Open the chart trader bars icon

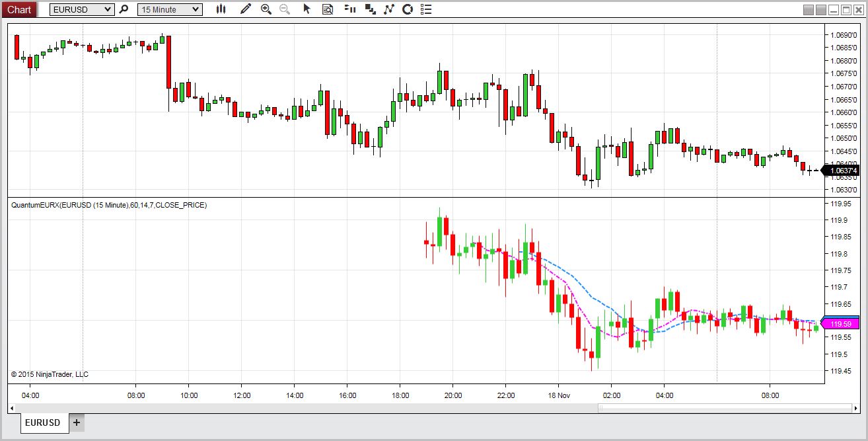(x=351, y=9)
